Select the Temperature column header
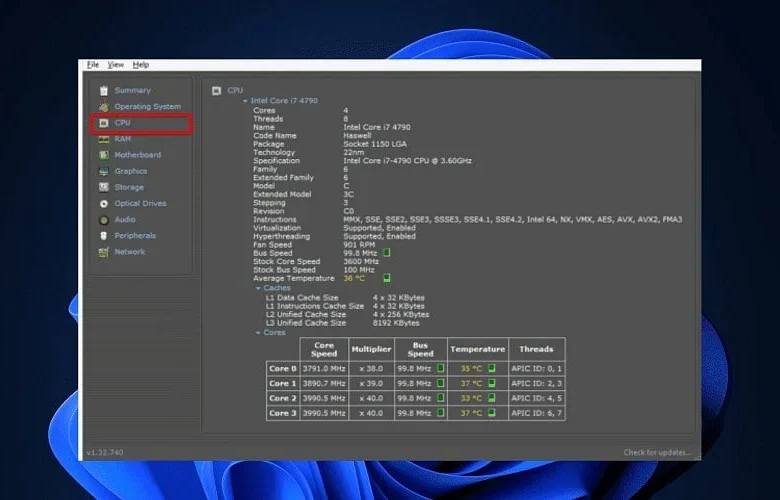This screenshot has height=500, width=780. [x=478, y=349]
